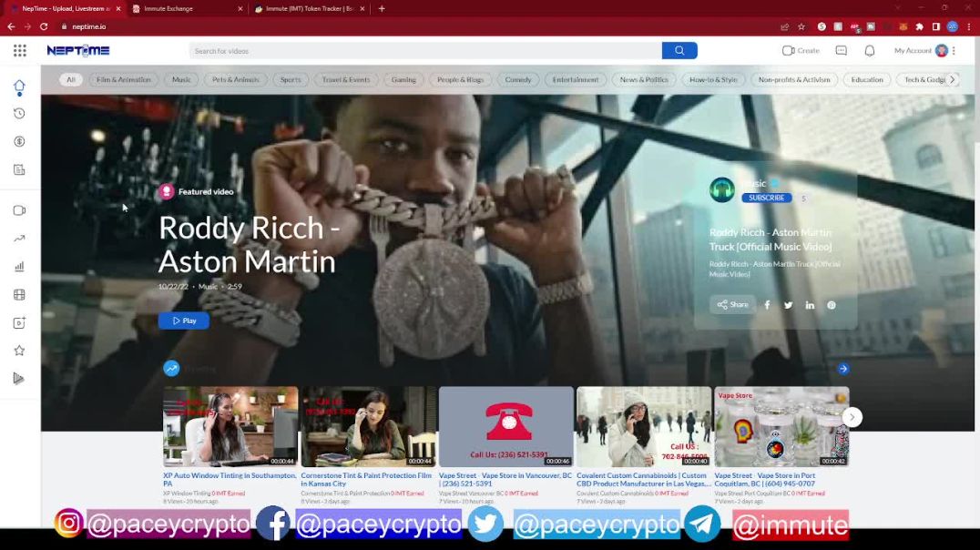This screenshot has height=550, width=980.
Task: Open Covalent Custom Cannabinoids thumbnail
Action: coord(644,426)
